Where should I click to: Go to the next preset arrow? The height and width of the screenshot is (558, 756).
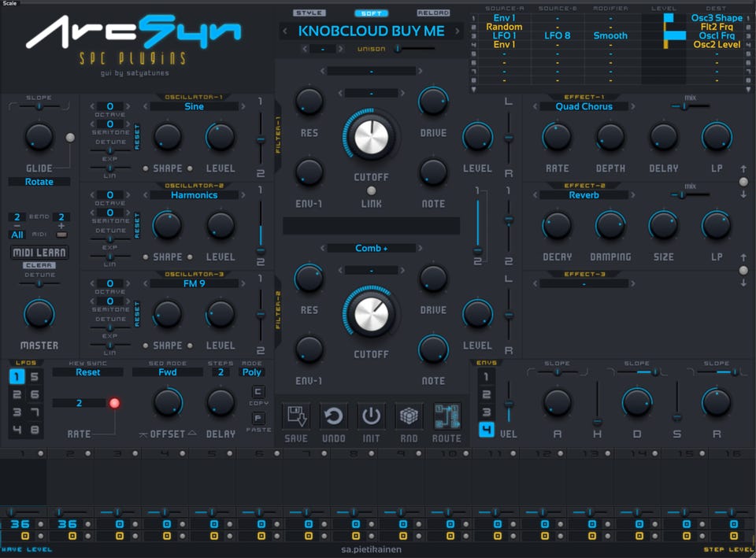tap(457, 31)
